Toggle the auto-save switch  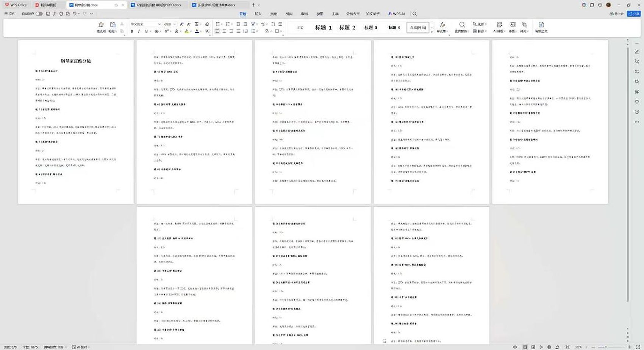pos(39,14)
